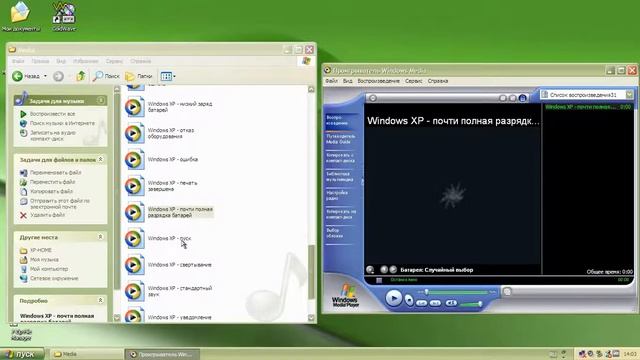The height and width of the screenshot is (360, 640).
Task: Click the пуск (Start) button on the taskbar
Action: click(x=21, y=354)
